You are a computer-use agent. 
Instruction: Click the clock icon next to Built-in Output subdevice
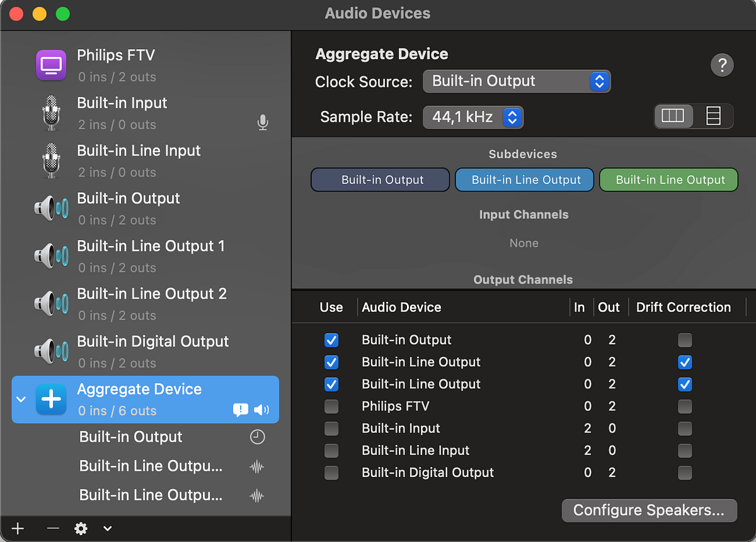(257, 436)
